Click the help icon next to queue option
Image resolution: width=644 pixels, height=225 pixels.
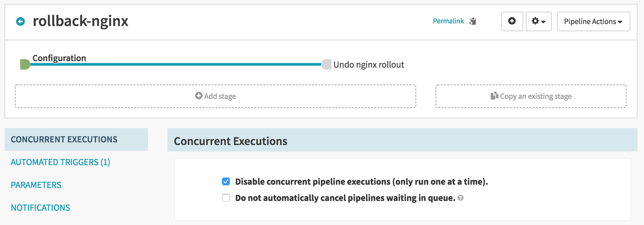click(460, 198)
